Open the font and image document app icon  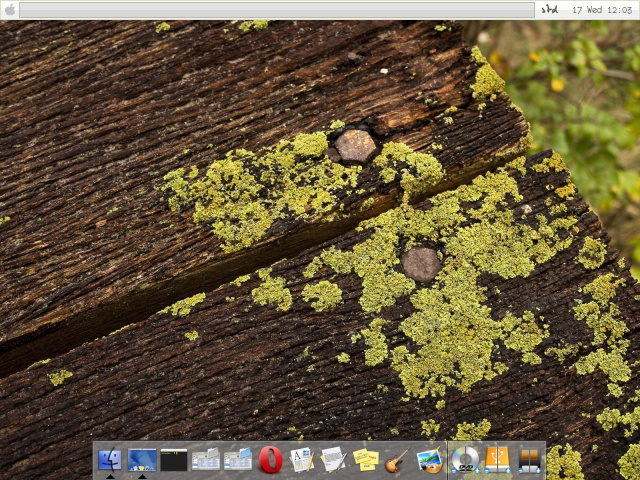coord(302,460)
